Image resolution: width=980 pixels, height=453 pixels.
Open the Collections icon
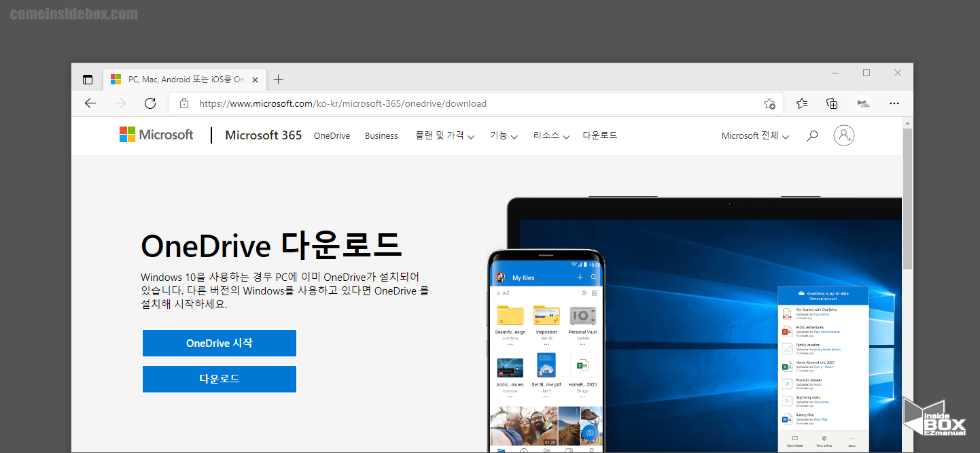click(x=832, y=103)
